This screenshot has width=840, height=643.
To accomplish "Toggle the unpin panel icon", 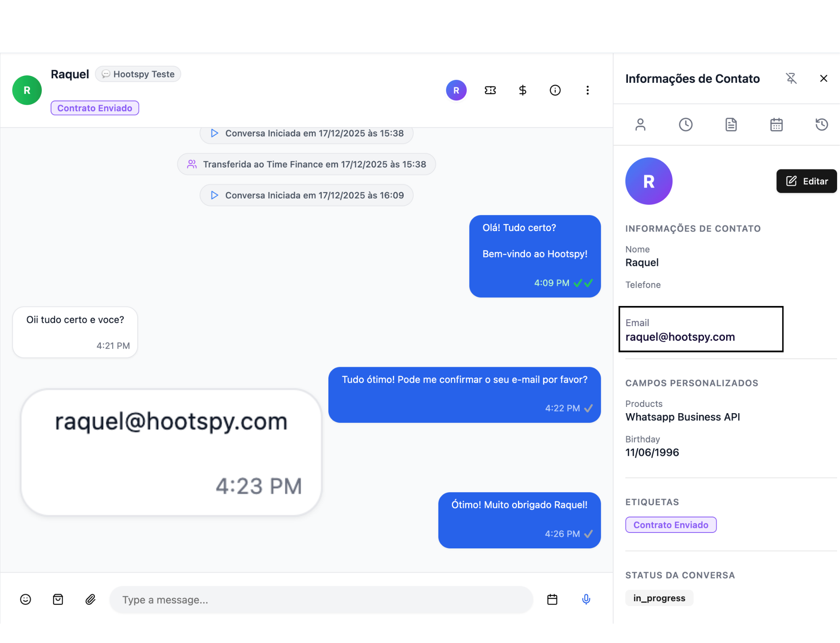I will [x=791, y=78].
